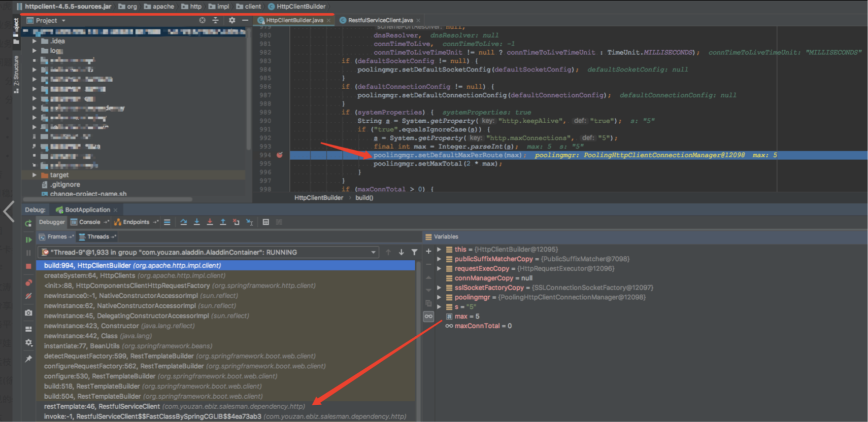Click the frames filter funnel icon
This screenshot has width=868, height=422.
coord(414,252)
